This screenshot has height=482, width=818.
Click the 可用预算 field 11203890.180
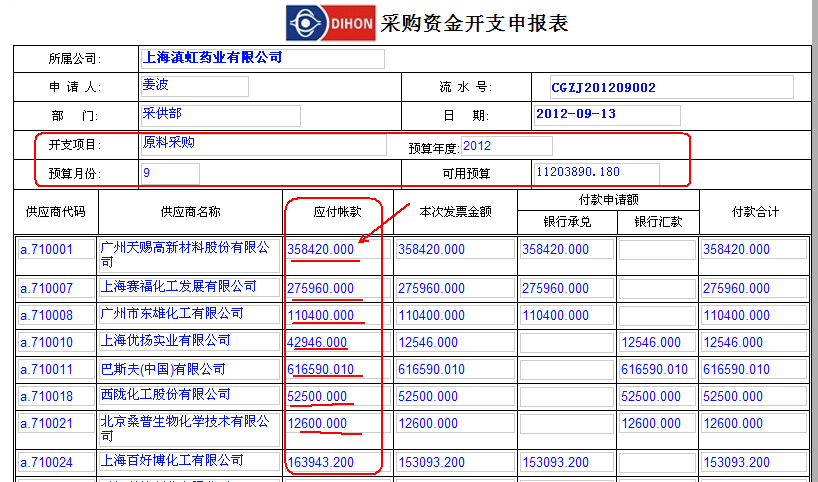click(596, 173)
